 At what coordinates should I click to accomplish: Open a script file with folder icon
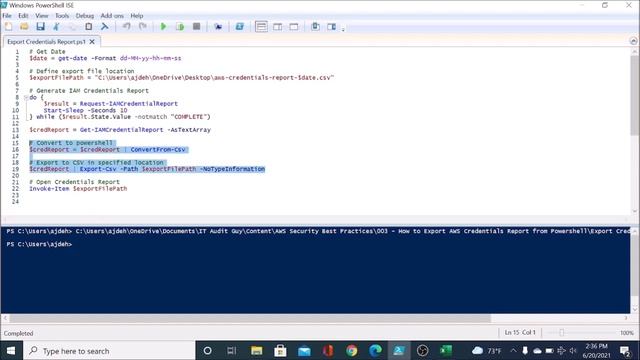[24, 27]
